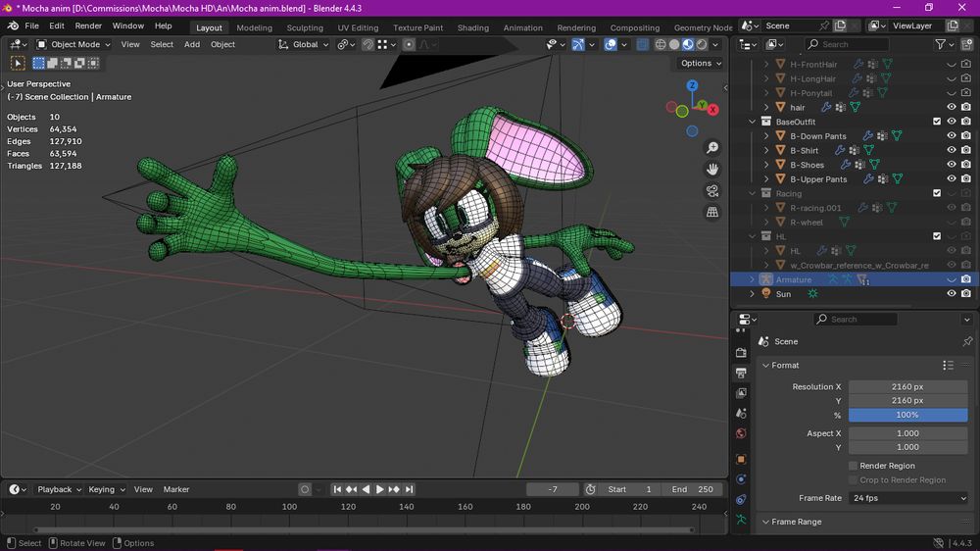Hide the Sun object in viewport
This screenshot has width=980, height=551.
tap(952, 293)
